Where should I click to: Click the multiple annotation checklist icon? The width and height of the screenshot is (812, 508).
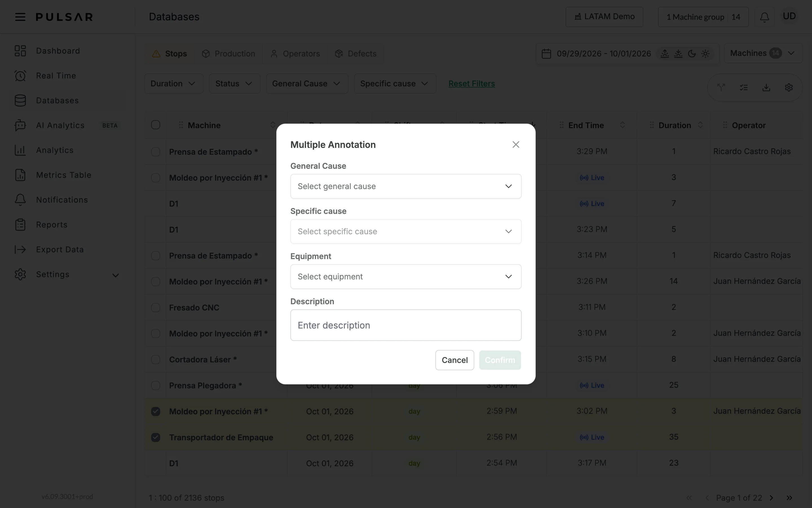tap(743, 87)
